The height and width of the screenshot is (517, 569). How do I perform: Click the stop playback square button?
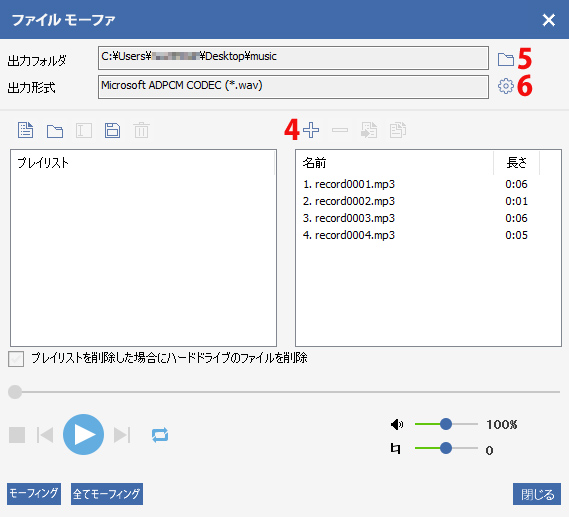click(17, 435)
